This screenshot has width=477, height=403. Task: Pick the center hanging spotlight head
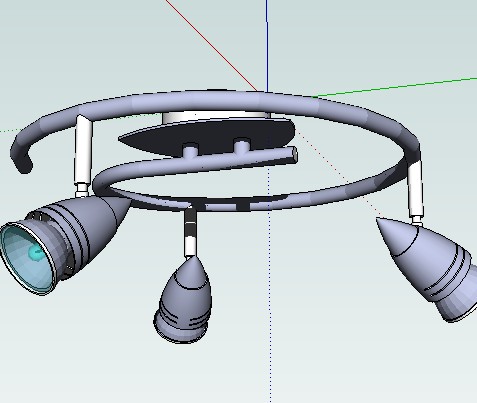coord(183,300)
